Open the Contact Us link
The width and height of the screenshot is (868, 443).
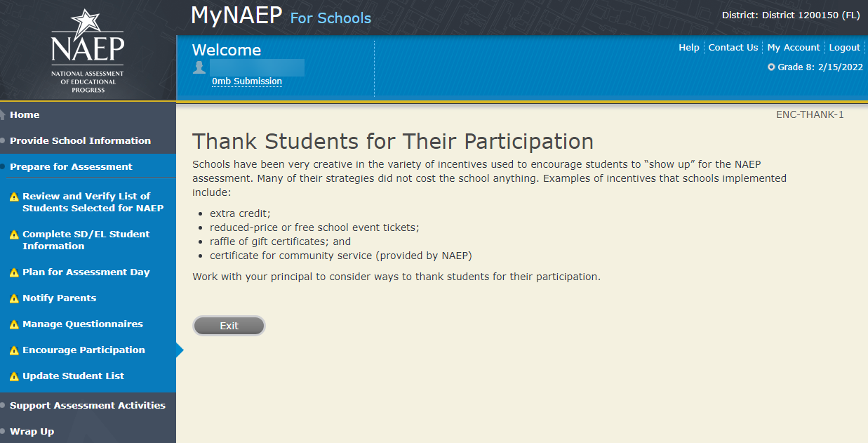click(733, 48)
